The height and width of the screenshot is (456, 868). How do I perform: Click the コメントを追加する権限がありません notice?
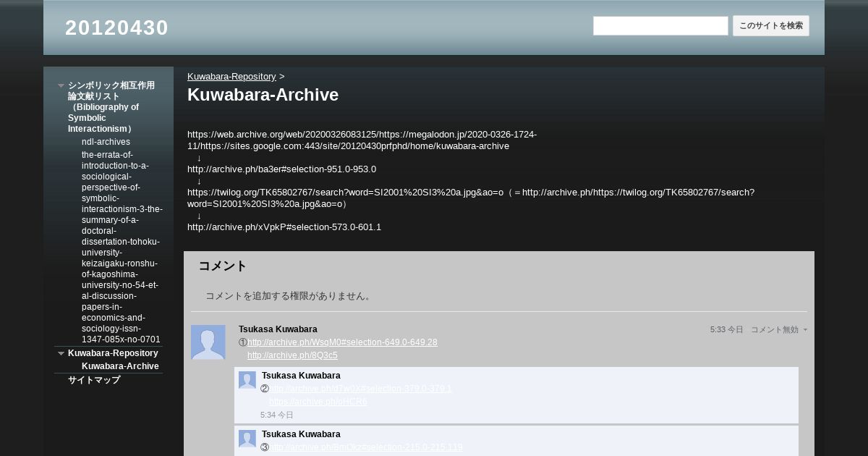pos(289,296)
